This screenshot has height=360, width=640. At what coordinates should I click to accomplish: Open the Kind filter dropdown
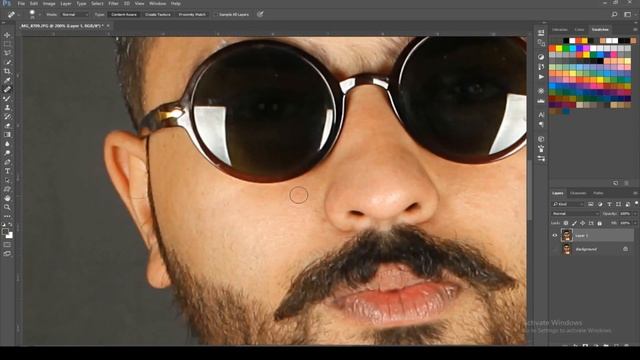(x=568, y=204)
